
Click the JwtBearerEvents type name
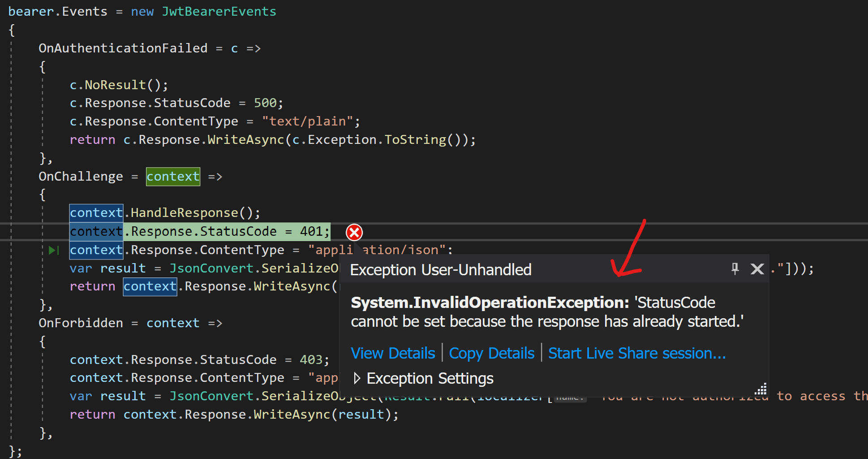click(x=219, y=11)
